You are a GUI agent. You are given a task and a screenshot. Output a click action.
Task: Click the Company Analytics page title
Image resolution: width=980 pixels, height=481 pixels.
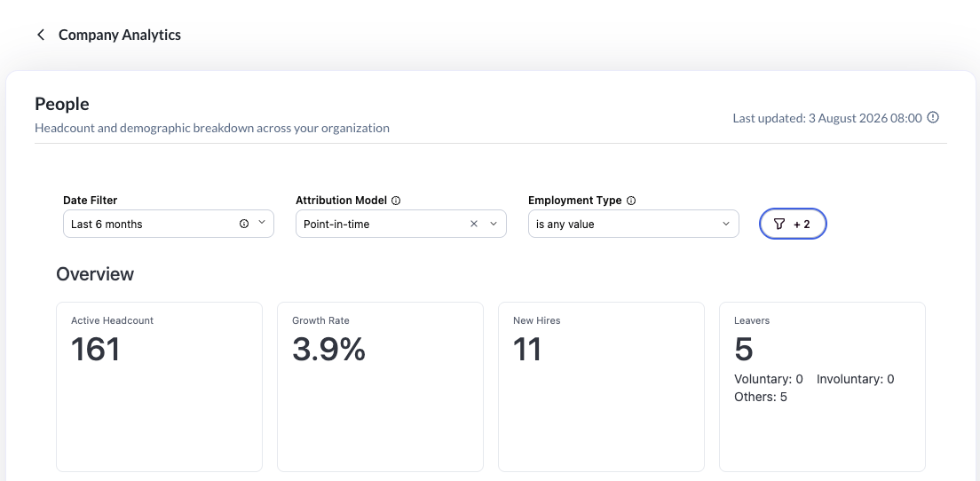(119, 35)
